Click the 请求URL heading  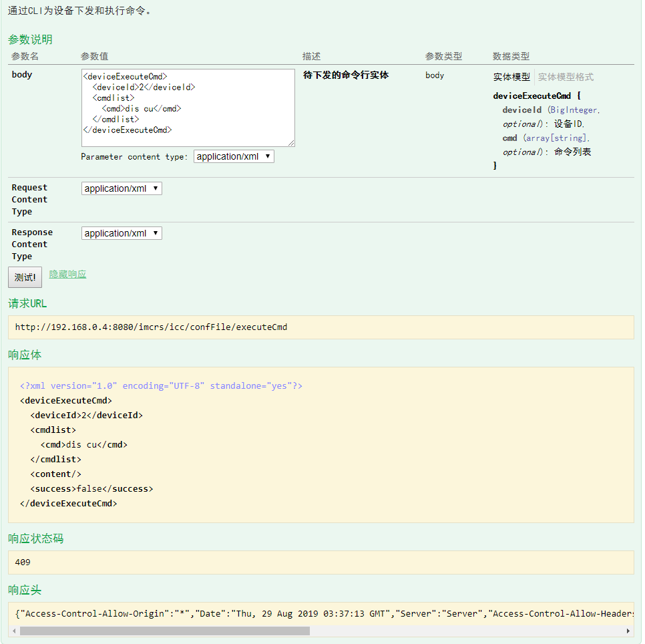pos(27,304)
